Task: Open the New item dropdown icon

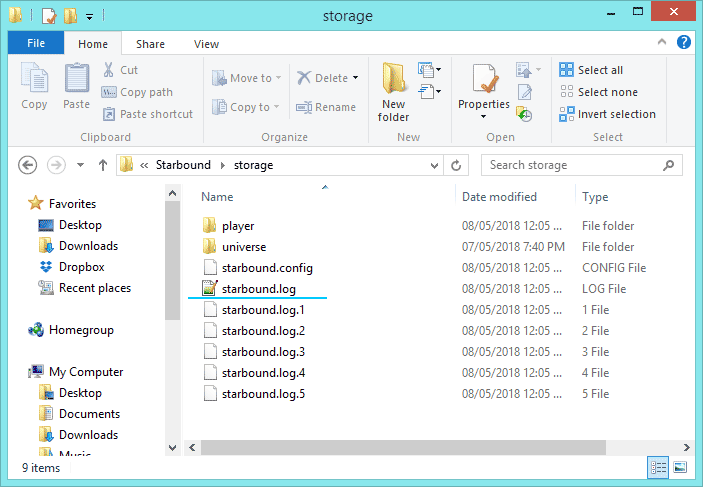Action: (429, 70)
